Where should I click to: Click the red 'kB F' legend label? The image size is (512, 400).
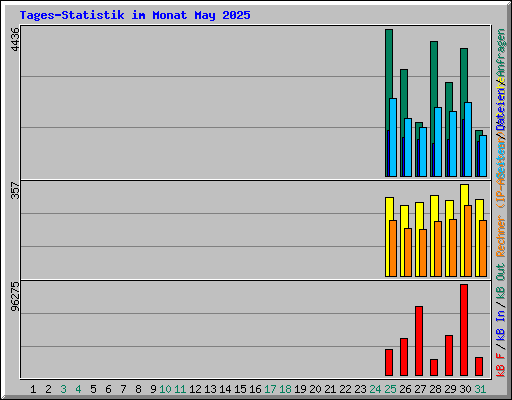[501, 365]
